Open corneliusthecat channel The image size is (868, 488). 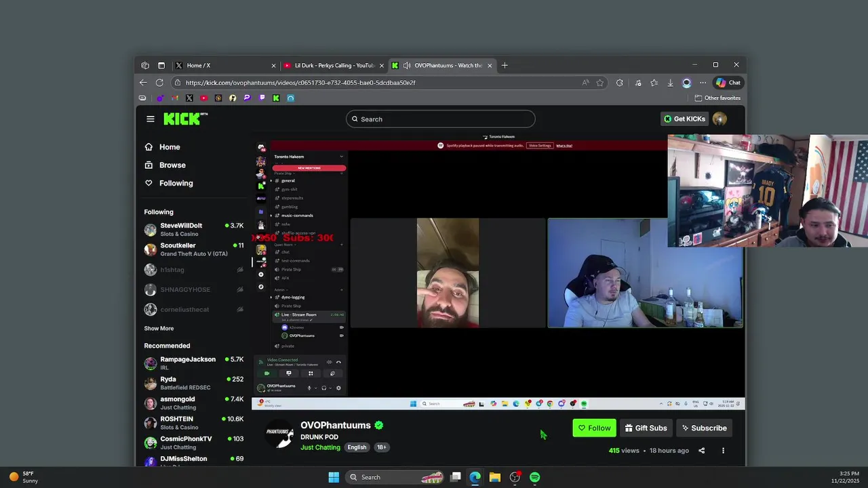click(193, 310)
